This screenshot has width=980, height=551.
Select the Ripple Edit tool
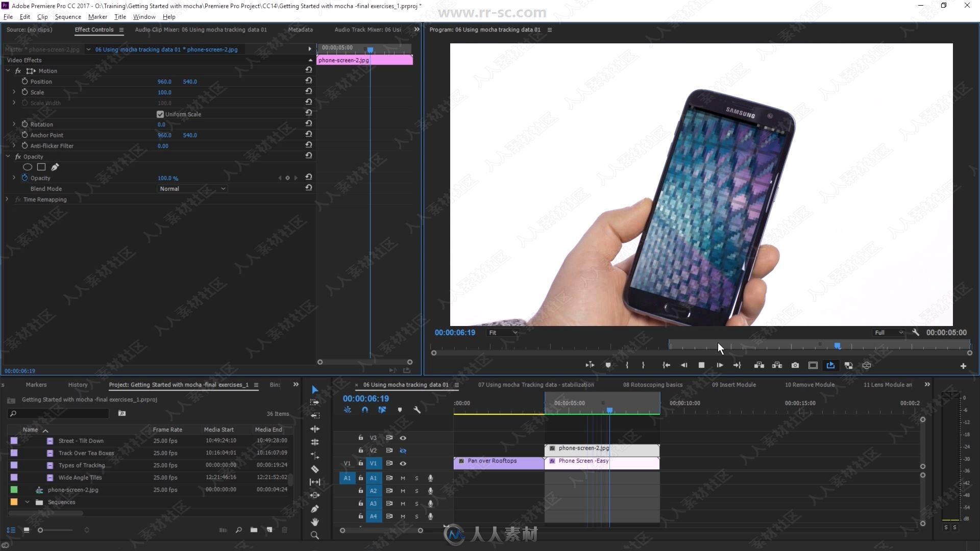[315, 416]
